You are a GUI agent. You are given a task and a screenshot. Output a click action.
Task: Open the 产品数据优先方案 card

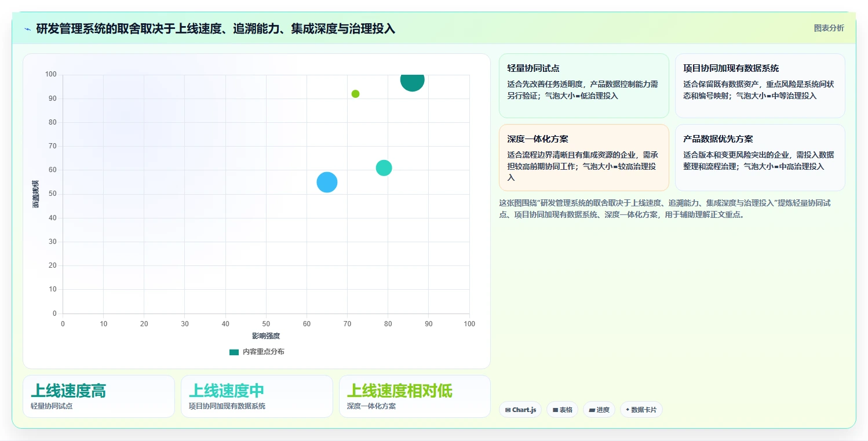(760, 158)
